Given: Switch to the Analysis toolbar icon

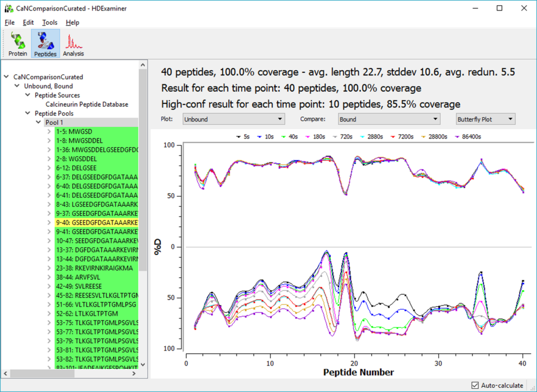Looking at the screenshot, I should pos(73,43).
